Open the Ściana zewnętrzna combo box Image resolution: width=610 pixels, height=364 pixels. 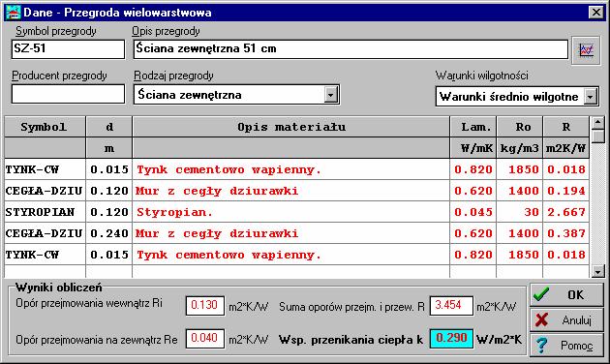pos(236,95)
